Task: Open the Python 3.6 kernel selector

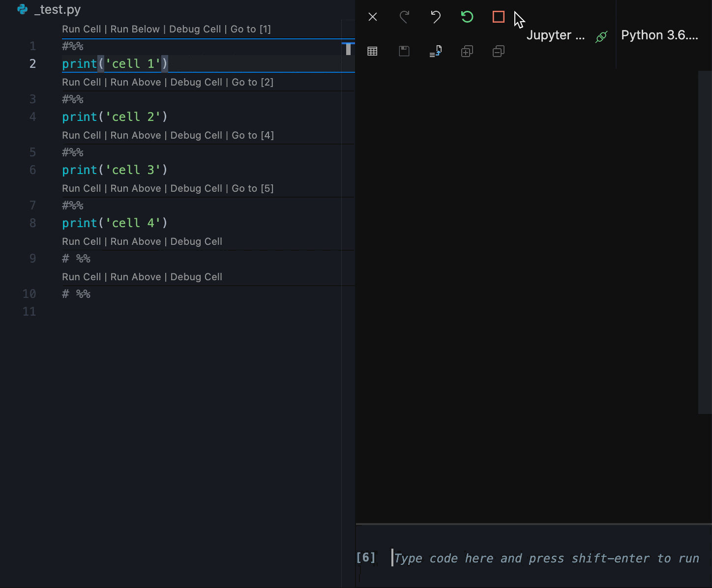Action: pyautogui.click(x=659, y=35)
